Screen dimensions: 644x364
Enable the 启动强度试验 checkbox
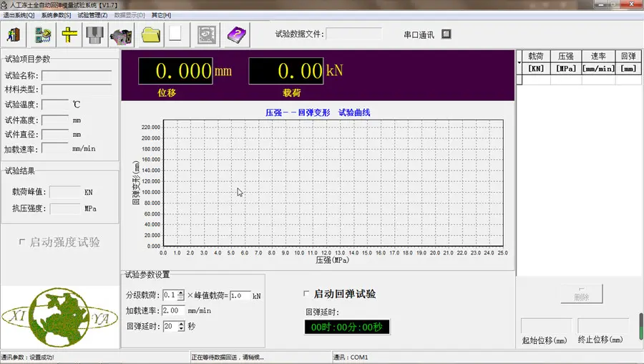pyautogui.click(x=22, y=242)
